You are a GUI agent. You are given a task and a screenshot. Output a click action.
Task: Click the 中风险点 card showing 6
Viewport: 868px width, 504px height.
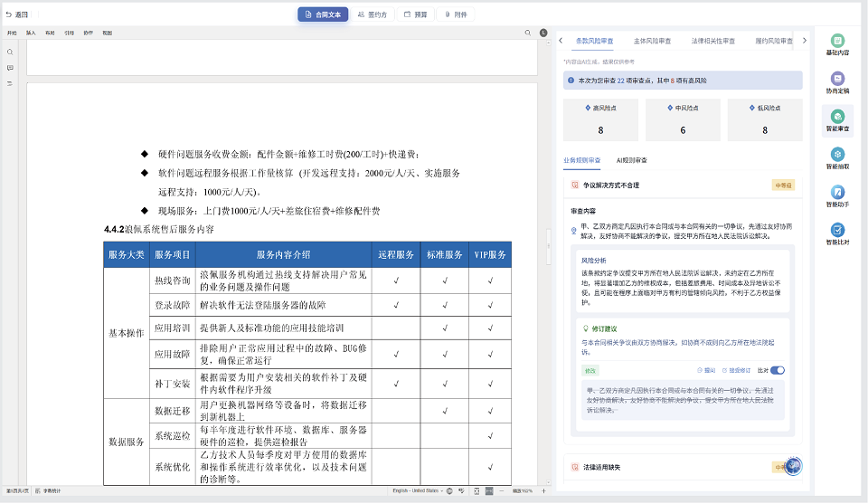pos(683,119)
